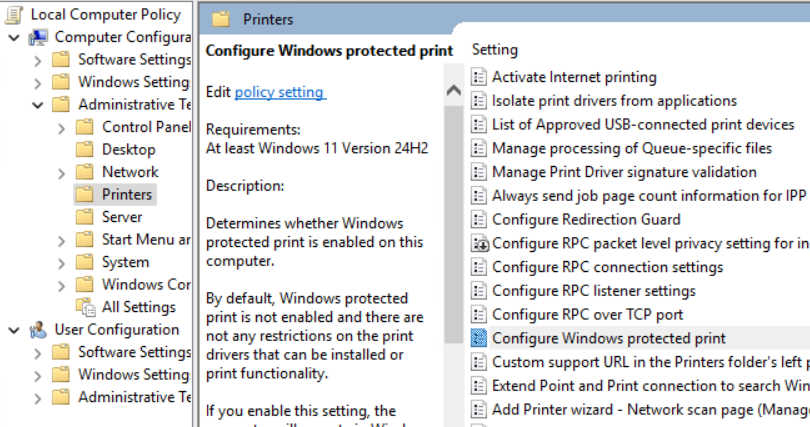
Task: Expand Windows Settings under Computer Configuration
Action: pyautogui.click(x=38, y=83)
